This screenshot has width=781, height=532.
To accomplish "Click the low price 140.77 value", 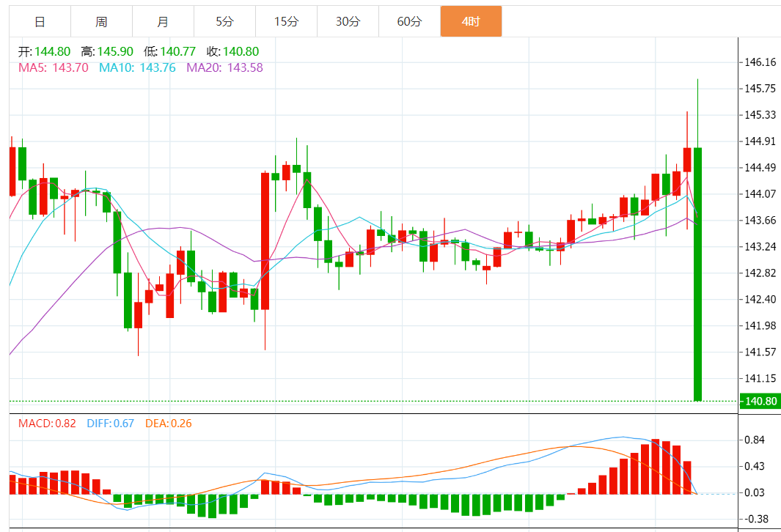I will click(x=177, y=51).
